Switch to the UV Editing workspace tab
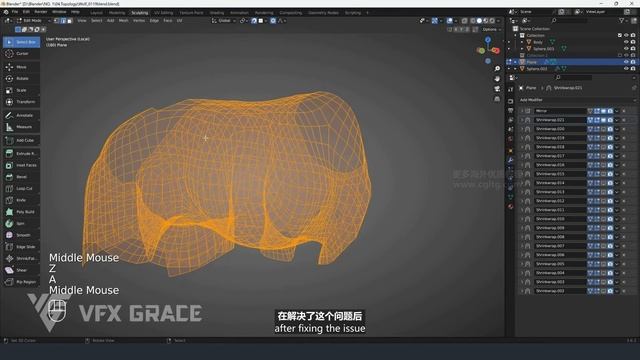Screen dimensions: 640x360 pos(163,13)
